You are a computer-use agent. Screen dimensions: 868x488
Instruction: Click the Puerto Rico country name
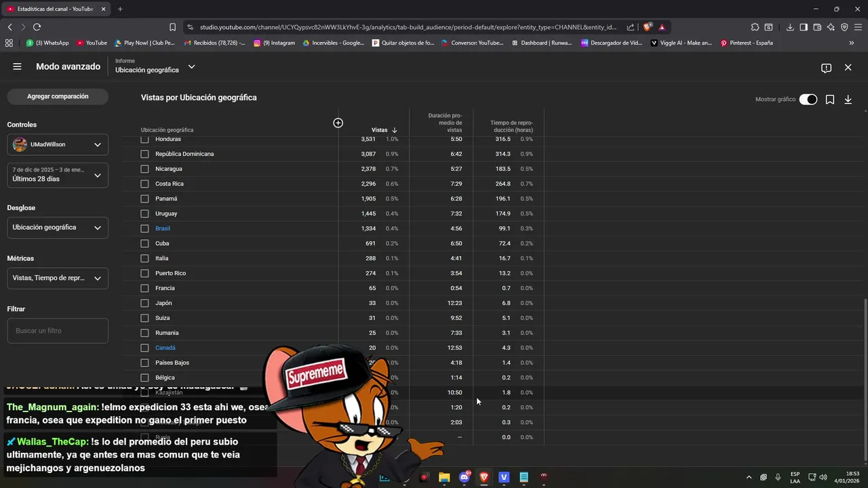[170, 273]
